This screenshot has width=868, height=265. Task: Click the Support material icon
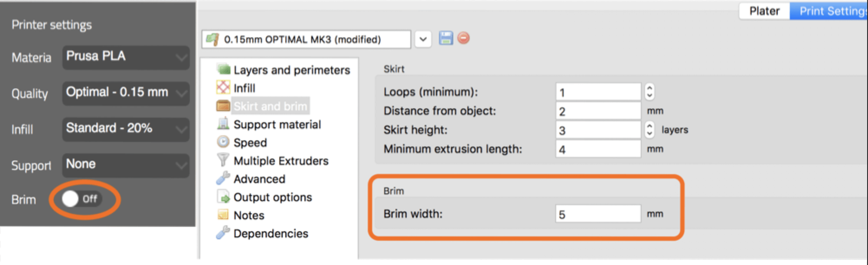coord(223,124)
